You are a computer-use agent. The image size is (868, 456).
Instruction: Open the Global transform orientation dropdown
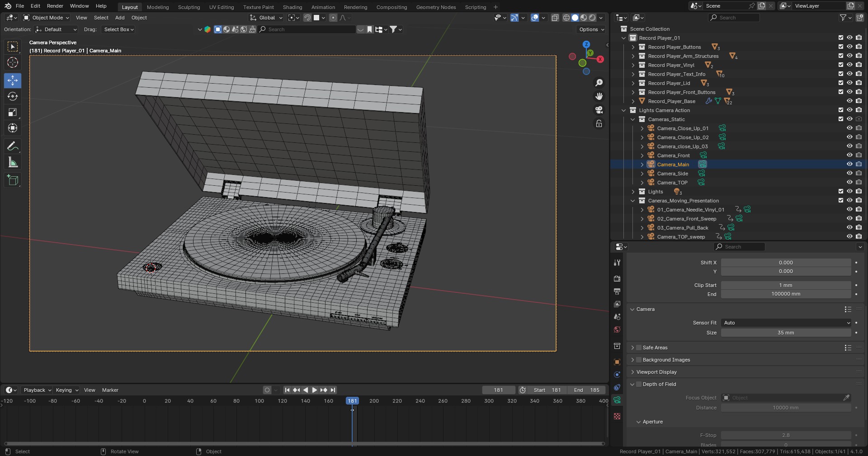(266, 18)
